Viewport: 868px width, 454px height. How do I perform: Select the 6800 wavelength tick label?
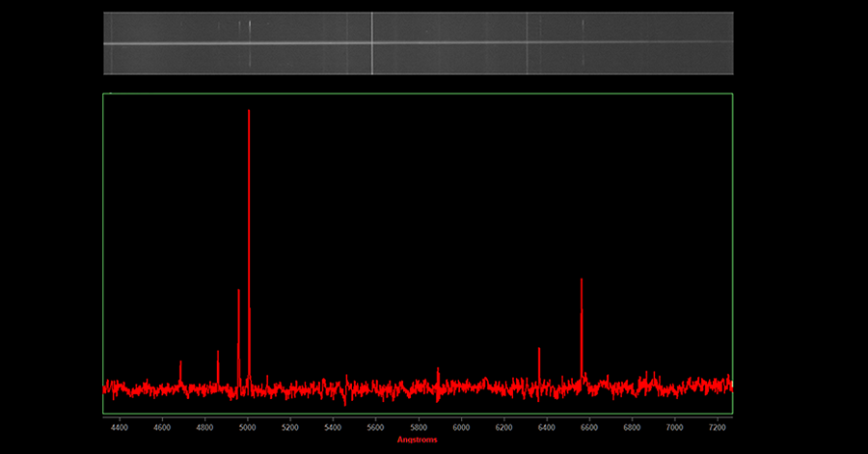[632, 426]
